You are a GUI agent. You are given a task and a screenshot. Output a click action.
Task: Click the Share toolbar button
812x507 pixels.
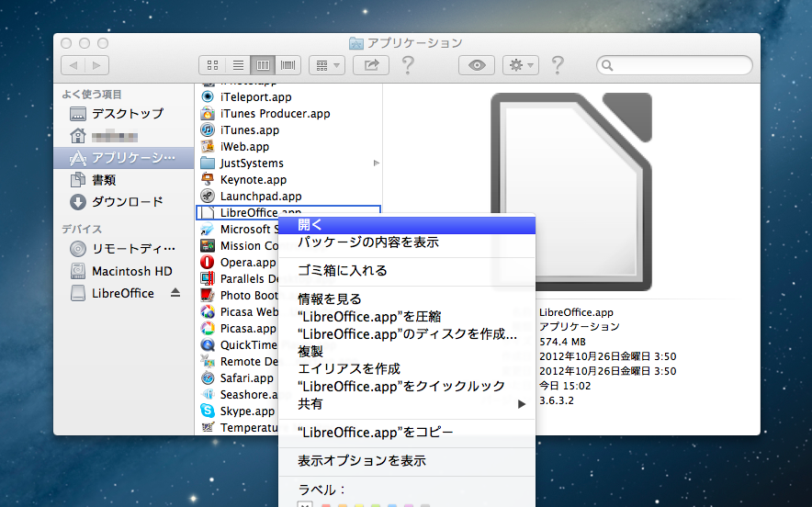pyautogui.click(x=371, y=65)
